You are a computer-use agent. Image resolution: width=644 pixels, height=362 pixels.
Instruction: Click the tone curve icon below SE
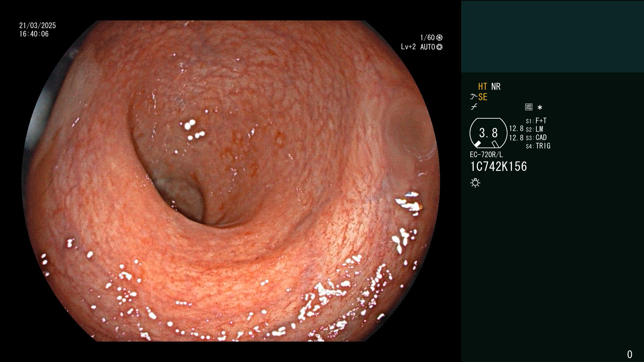(474, 107)
